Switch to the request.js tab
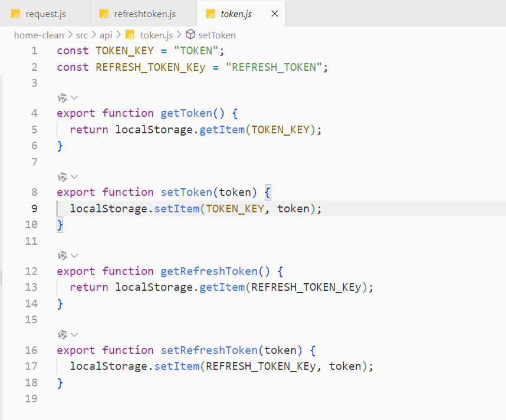The width and height of the screenshot is (506, 420). 45,14
